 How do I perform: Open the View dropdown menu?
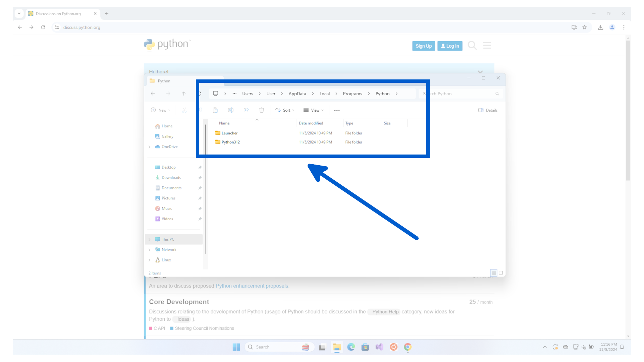pyautogui.click(x=313, y=110)
